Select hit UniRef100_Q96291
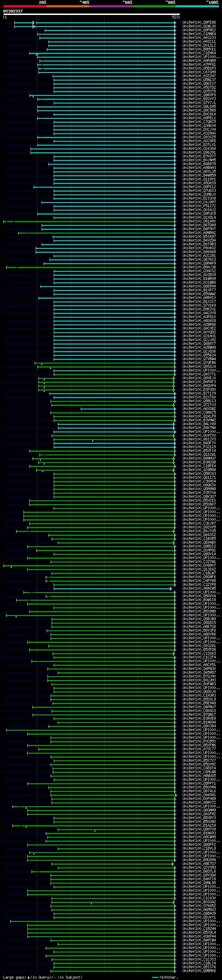The width and height of the screenshot is (222, 980). 199,152
